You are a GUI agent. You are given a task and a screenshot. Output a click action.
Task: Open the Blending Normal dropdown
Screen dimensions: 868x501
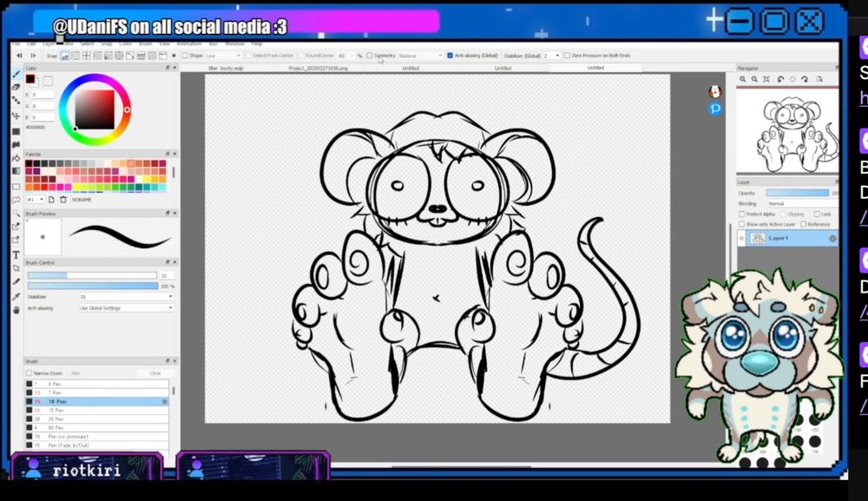pos(803,204)
